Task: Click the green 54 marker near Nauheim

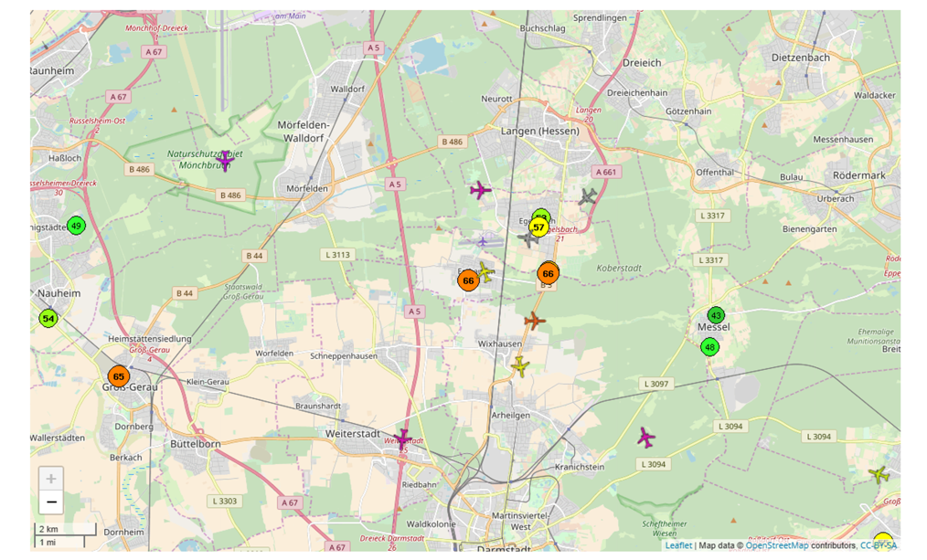Action: pyautogui.click(x=48, y=319)
